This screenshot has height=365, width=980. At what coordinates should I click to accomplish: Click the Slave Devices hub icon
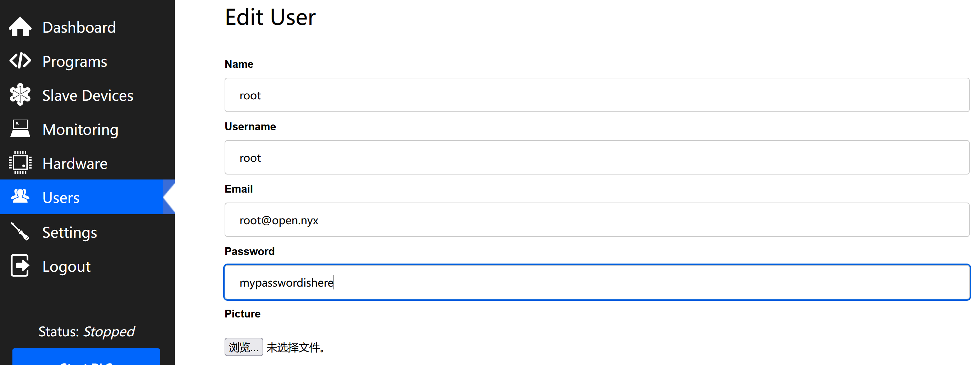[20, 95]
